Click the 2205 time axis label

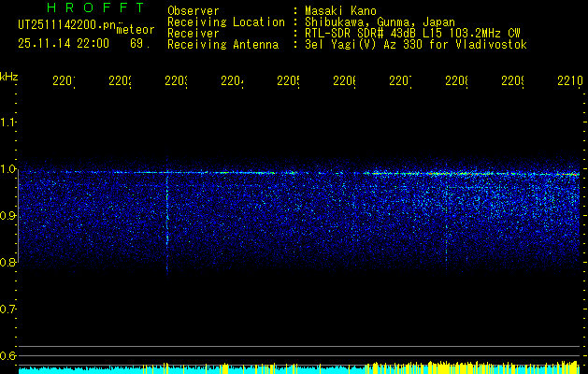click(x=288, y=81)
